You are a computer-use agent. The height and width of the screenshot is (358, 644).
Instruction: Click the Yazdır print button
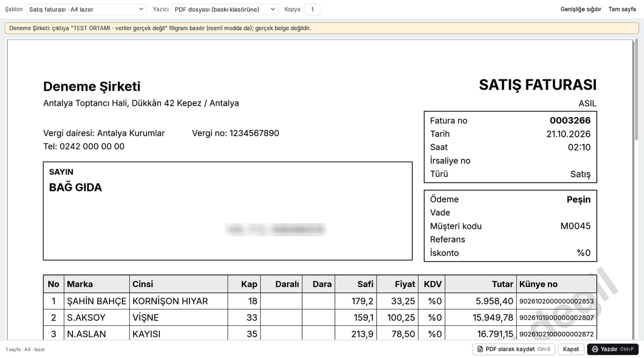(612, 349)
